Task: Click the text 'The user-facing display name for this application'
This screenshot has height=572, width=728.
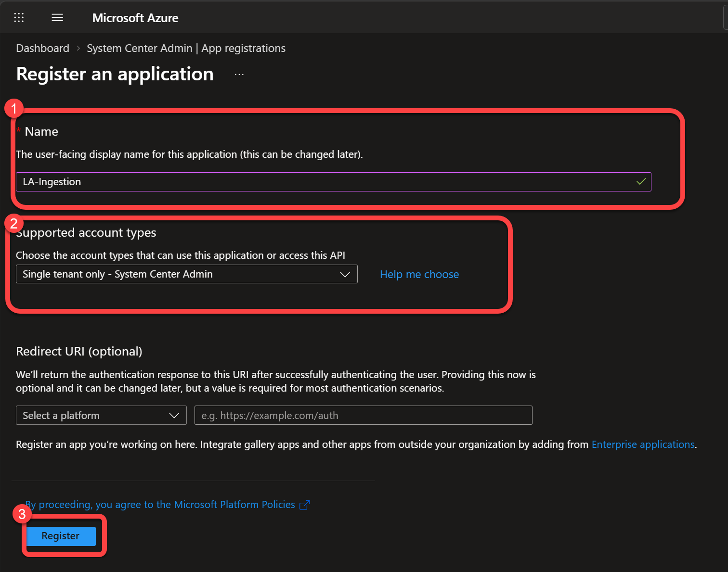Action: click(126, 154)
